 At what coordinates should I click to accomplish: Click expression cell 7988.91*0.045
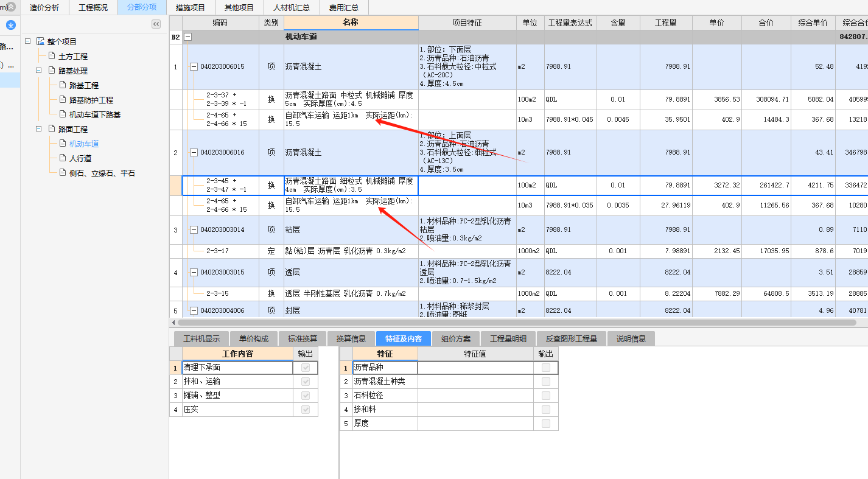570,120
